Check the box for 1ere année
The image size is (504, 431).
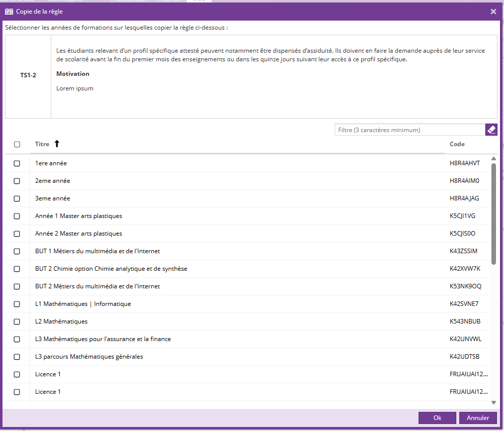(17, 163)
